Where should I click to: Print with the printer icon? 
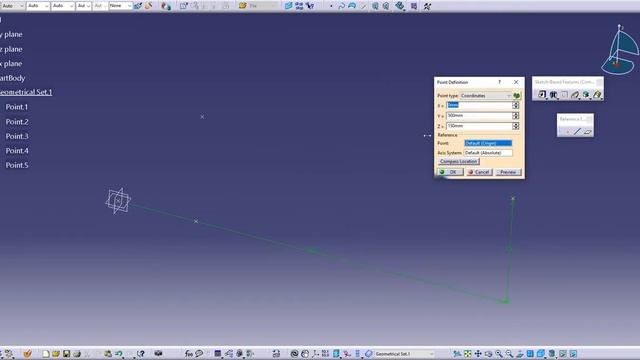pyautogui.click(x=77, y=353)
